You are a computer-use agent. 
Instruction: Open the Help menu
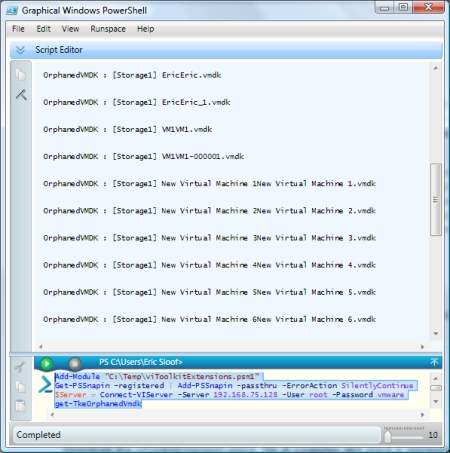(x=146, y=29)
